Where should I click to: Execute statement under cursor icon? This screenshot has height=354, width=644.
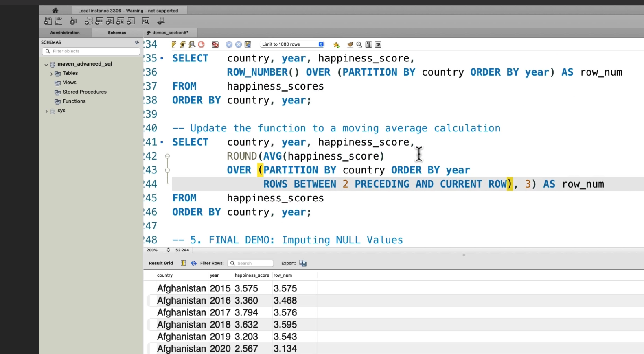pos(183,44)
